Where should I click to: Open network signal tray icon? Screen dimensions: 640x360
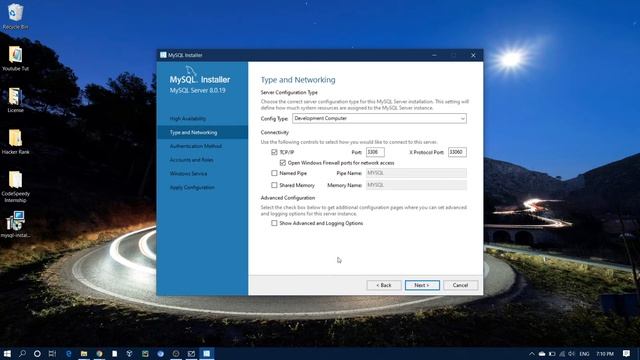pos(562,354)
